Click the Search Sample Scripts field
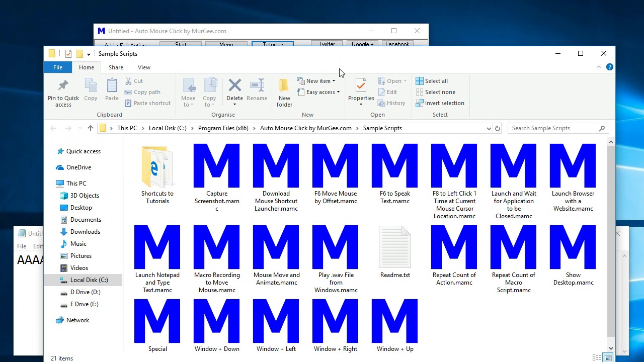644x362 pixels. point(558,128)
